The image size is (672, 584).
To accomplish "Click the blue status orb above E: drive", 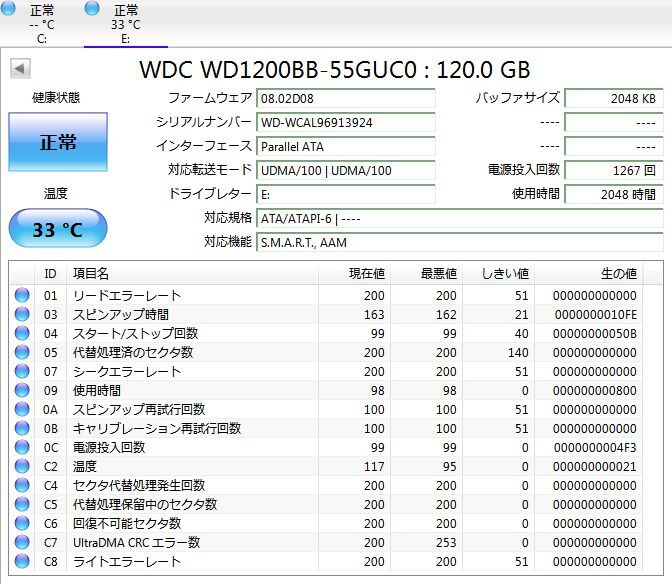I will coord(93,9).
